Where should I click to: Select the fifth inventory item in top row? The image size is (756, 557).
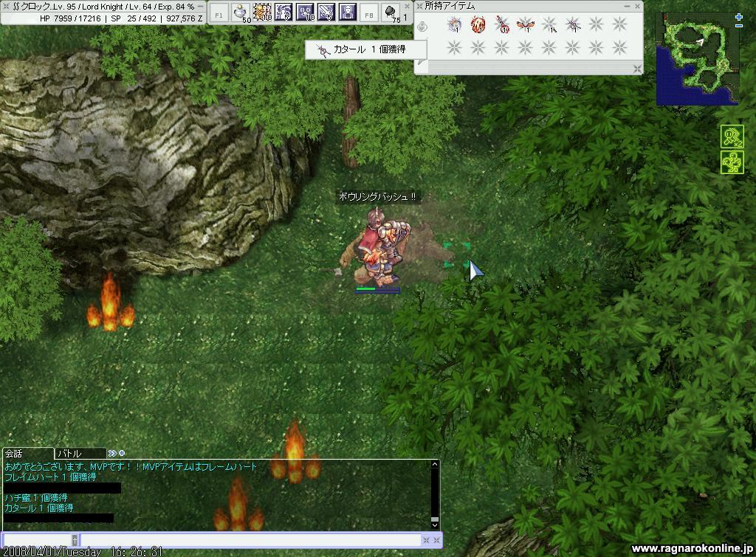549,24
